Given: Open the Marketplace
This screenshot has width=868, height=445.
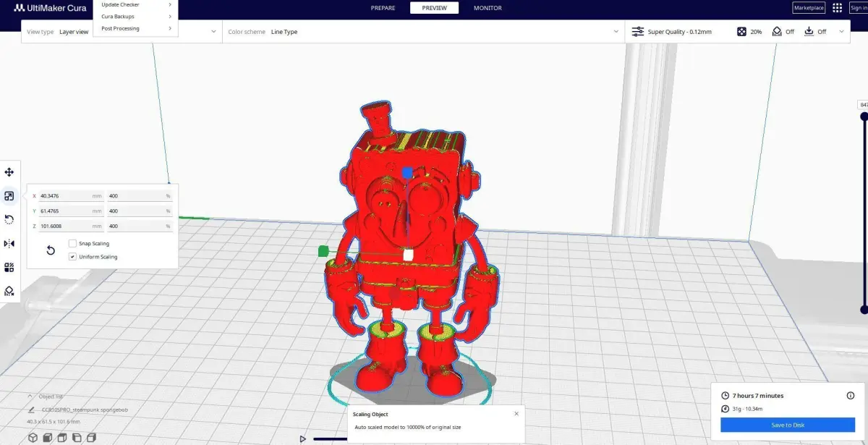Looking at the screenshot, I should 809,8.
